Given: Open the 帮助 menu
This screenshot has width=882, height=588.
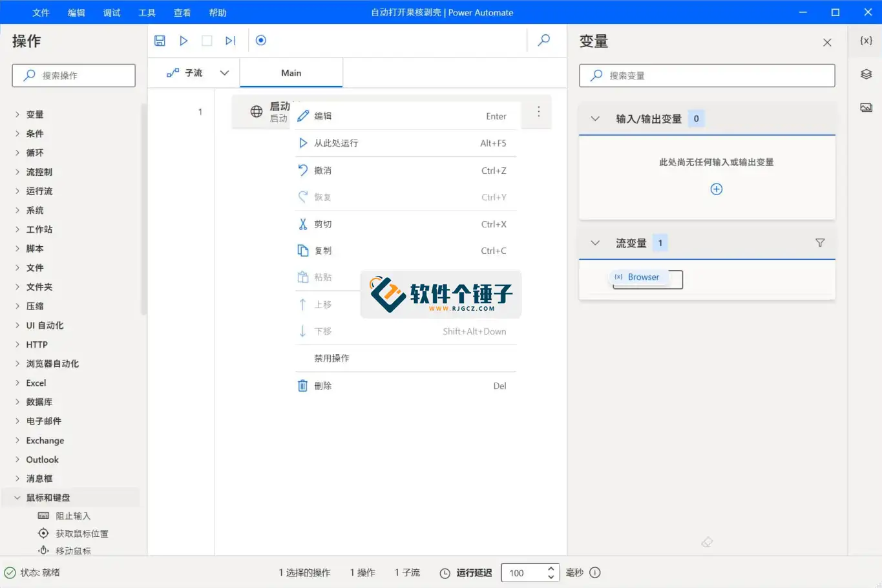Looking at the screenshot, I should [x=218, y=12].
